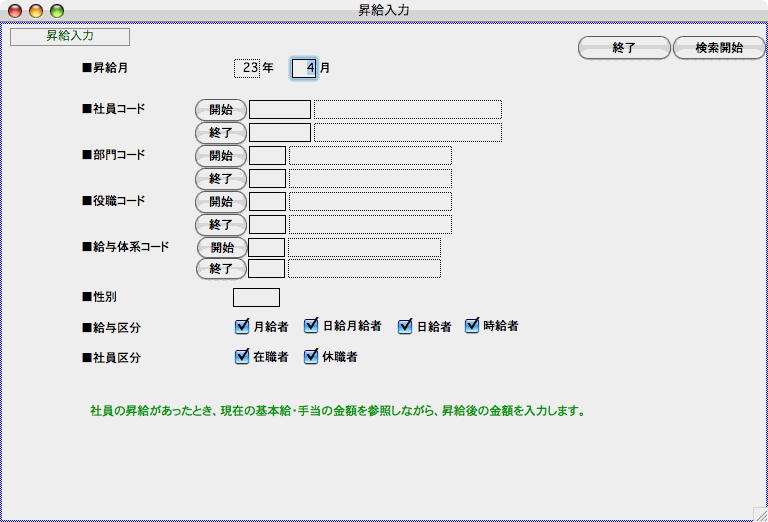Select the 昇給月 month input field

tap(305, 68)
